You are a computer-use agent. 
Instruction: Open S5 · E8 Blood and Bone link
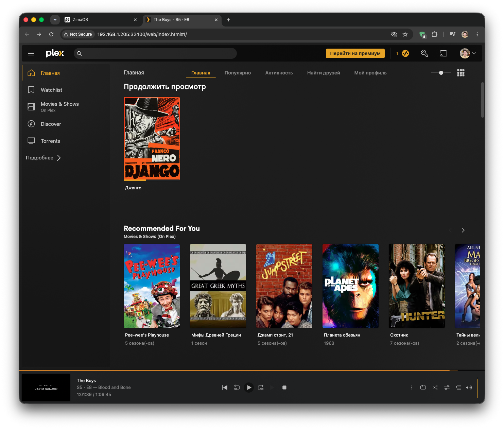click(x=104, y=387)
